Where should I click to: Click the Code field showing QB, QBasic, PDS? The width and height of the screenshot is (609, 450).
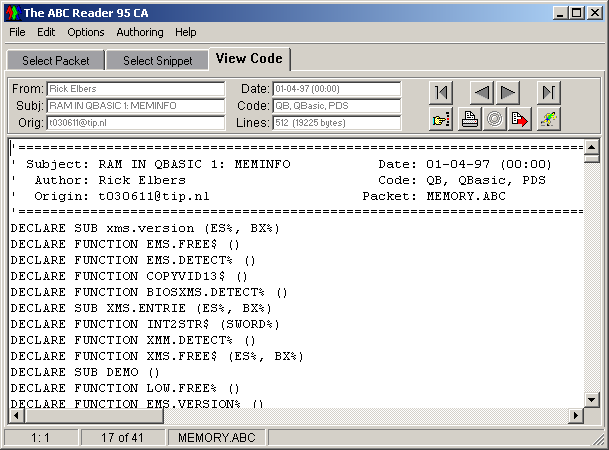coord(335,106)
